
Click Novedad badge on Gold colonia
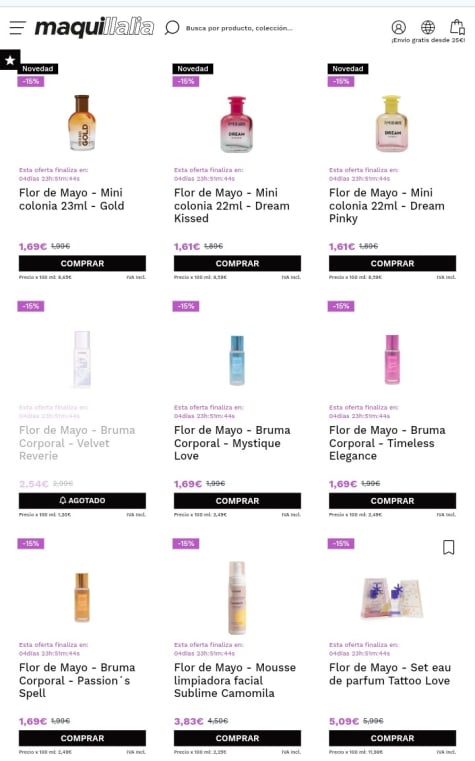coord(38,68)
